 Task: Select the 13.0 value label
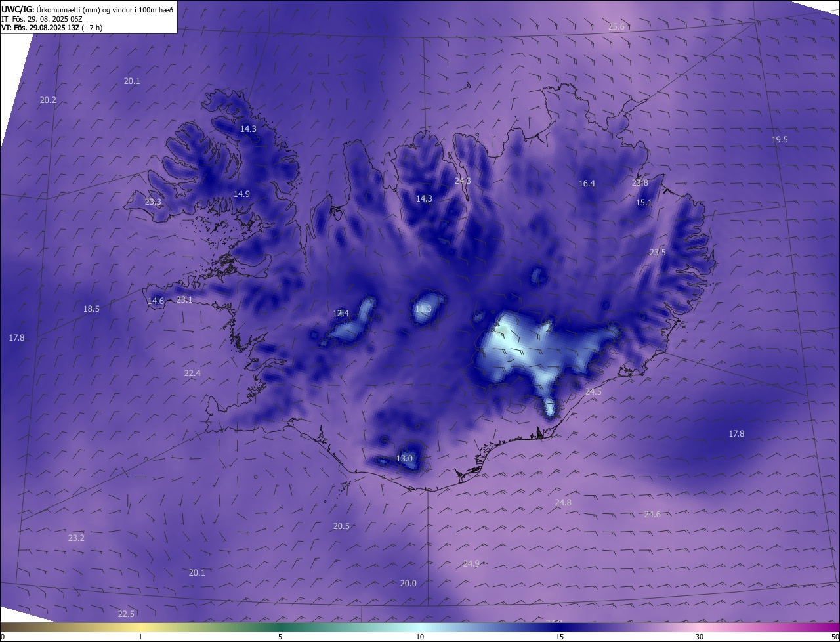(404, 458)
